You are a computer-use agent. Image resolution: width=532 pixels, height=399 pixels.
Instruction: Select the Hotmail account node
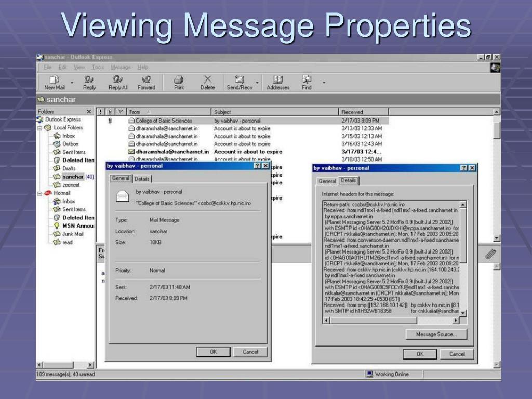click(x=57, y=193)
